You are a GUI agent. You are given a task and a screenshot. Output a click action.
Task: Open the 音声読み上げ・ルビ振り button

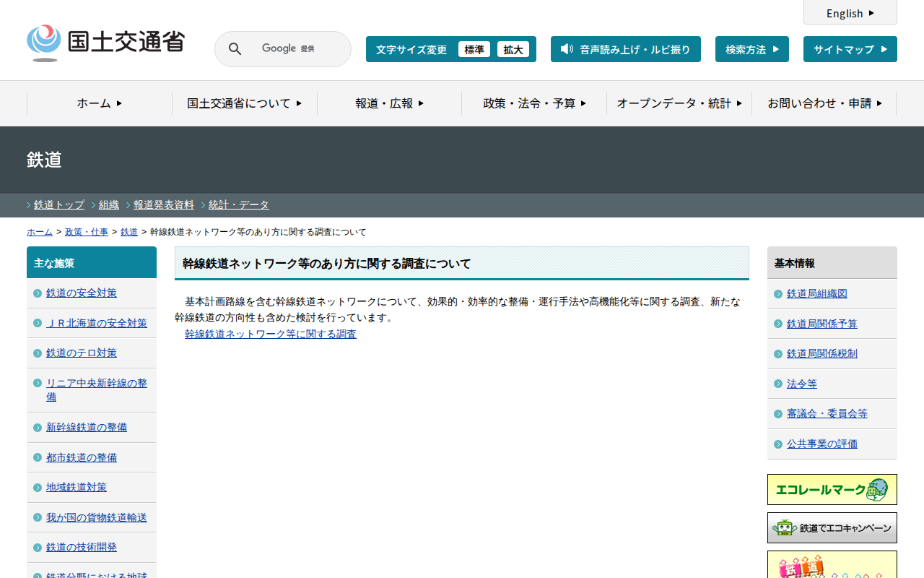[x=626, y=49]
